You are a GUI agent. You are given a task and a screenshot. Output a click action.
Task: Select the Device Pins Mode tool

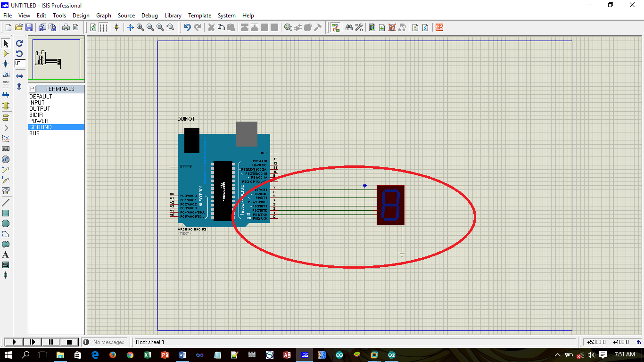(x=6, y=127)
